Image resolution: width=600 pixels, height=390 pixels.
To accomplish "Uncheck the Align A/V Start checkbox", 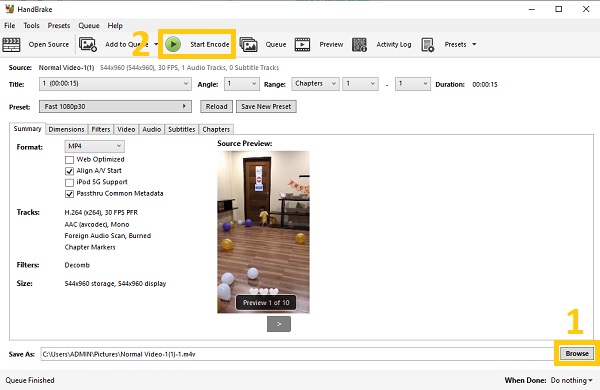I will pos(69,171).
